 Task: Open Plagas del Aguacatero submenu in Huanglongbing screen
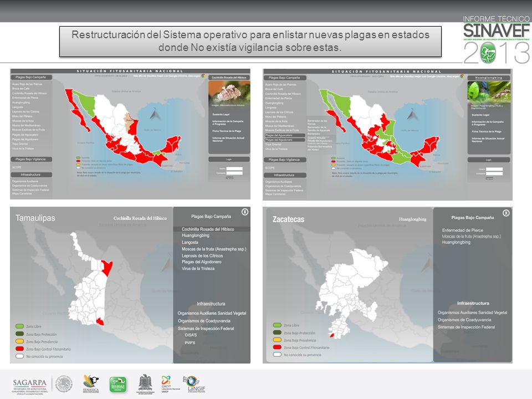pos(285,135)
